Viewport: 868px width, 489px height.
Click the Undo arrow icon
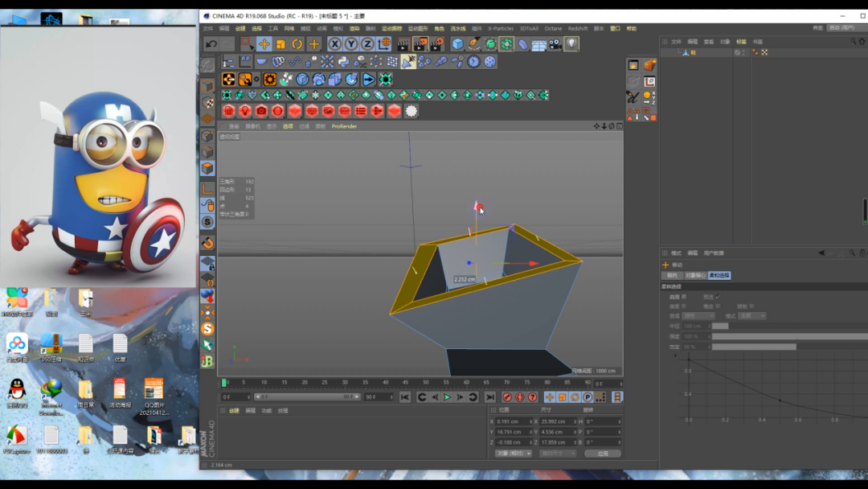click(211, 43)
